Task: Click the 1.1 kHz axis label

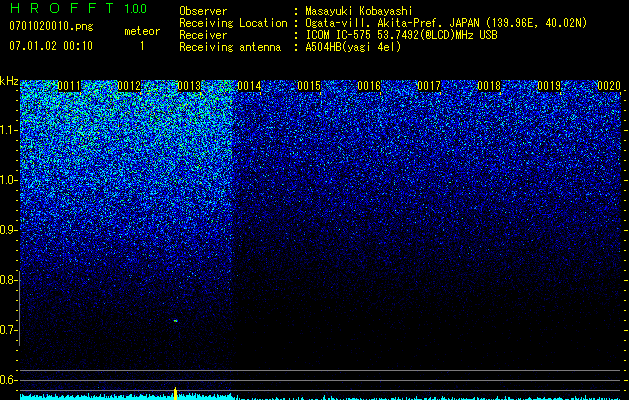Action: pyautogui.click(x=8, y=130)
